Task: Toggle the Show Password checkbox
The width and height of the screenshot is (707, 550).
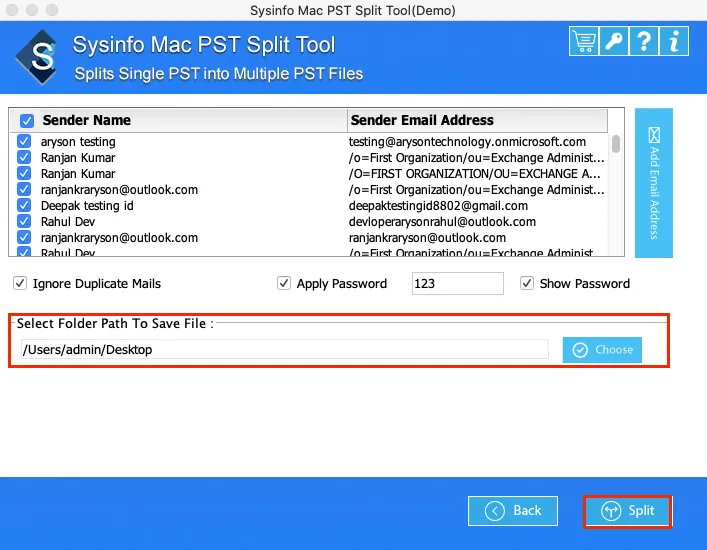Action: tap(527, 284)
